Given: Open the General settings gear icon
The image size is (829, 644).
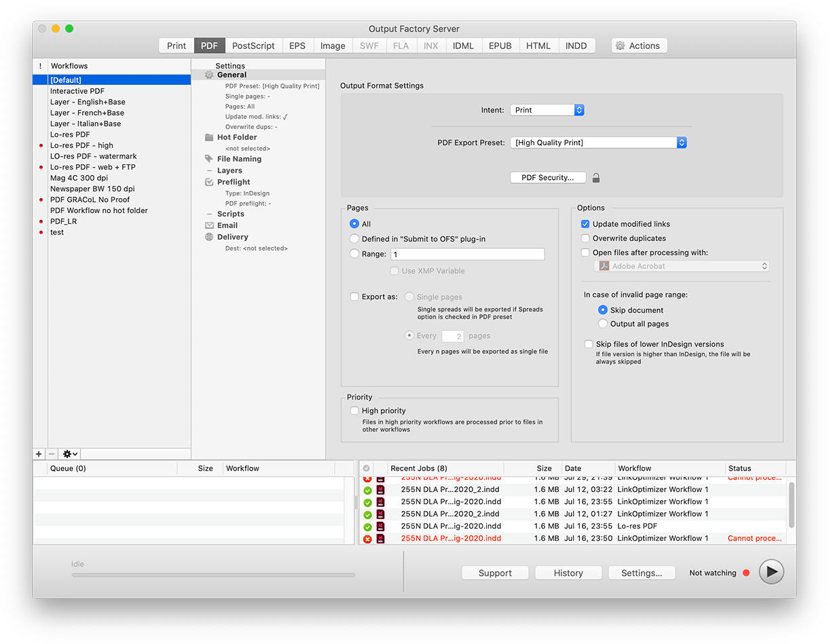Looking at the screenshot, I should 208,75.
